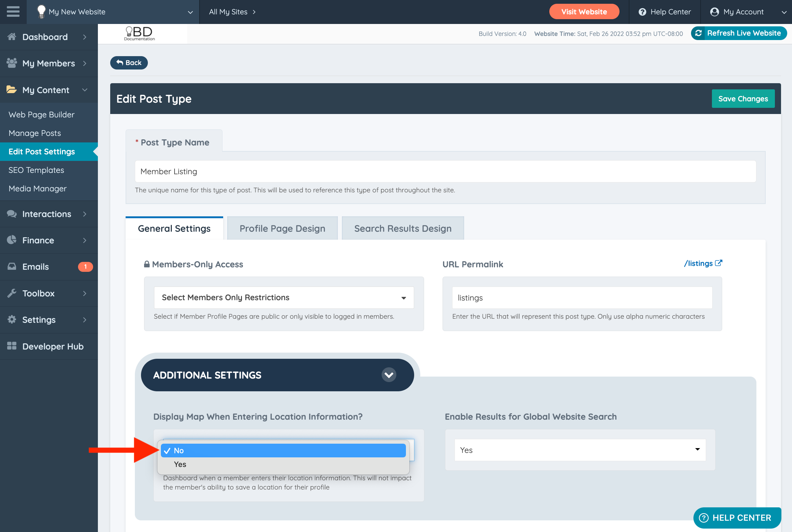Click the Settings gear icon
Viewport: 792px width, 532px height.
pos(12,319)
